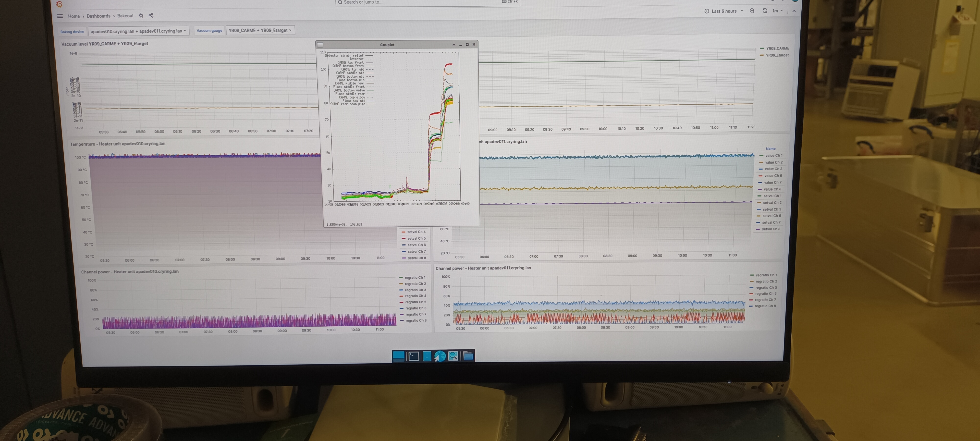Open the Baking device variable dropdown
The image size is (980, 441).
(x=138, y=31)
